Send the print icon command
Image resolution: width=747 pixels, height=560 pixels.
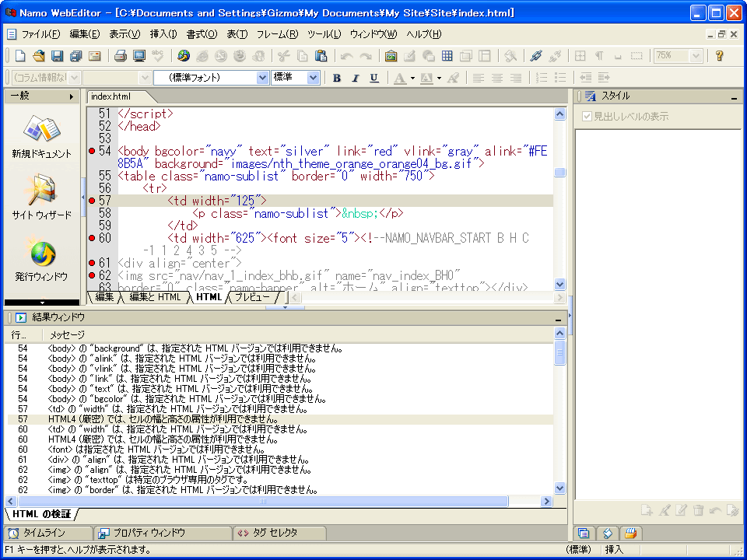click(120, 56)
